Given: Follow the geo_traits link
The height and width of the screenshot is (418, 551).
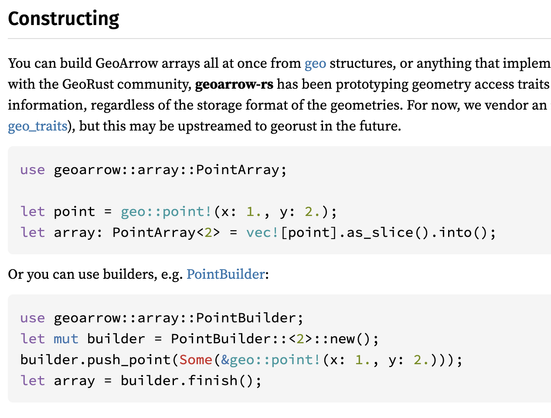Looking at the screenshot, I should pos(38,126).
